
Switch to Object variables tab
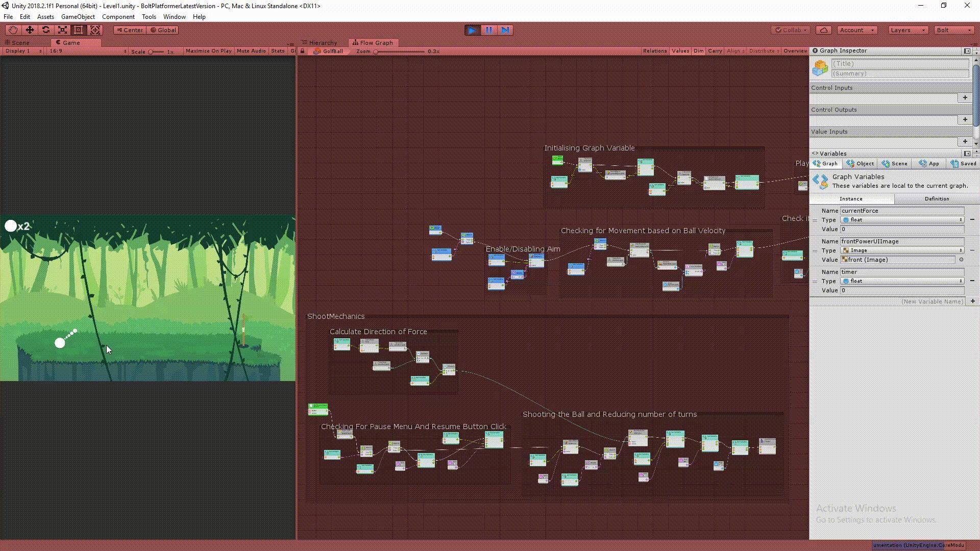(861, 164)
